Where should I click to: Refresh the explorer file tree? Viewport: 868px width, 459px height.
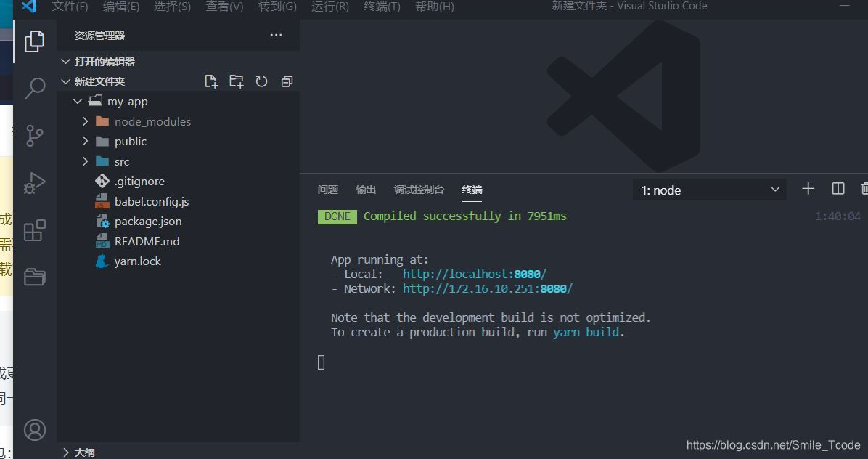click(261, 81)
